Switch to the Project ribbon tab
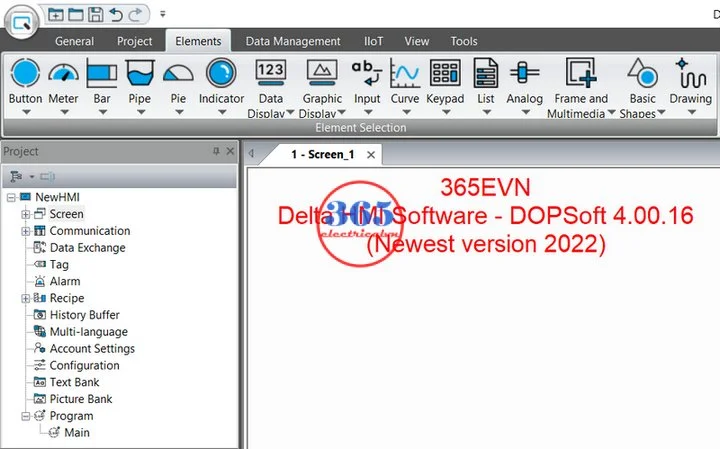This screenshot has width=720, height=449. pos(134,41)
